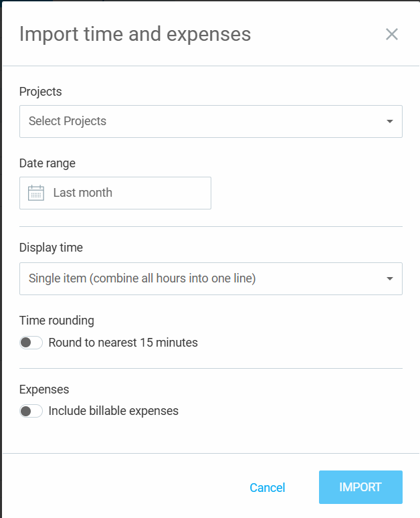
Task: Click the Projects field label
Action: click(41, 92)
